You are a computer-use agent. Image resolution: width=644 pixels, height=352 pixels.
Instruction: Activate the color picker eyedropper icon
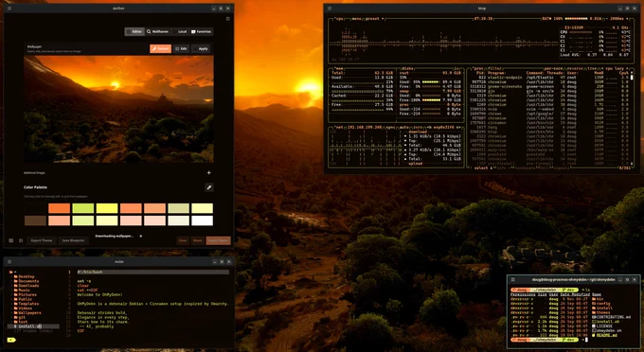pos(209,187)
